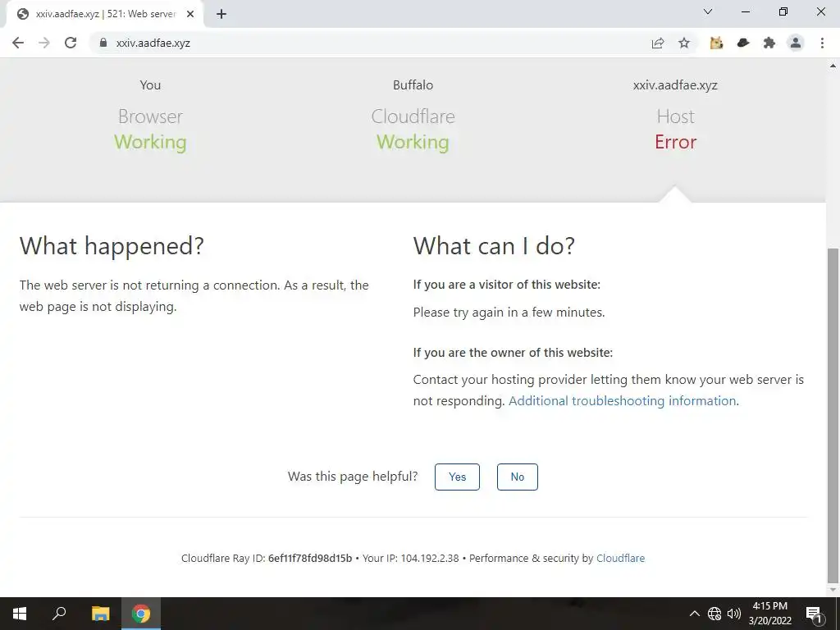840x630 pixels.
Task: Open the network globe tray icon
Action: click(714, 614)
